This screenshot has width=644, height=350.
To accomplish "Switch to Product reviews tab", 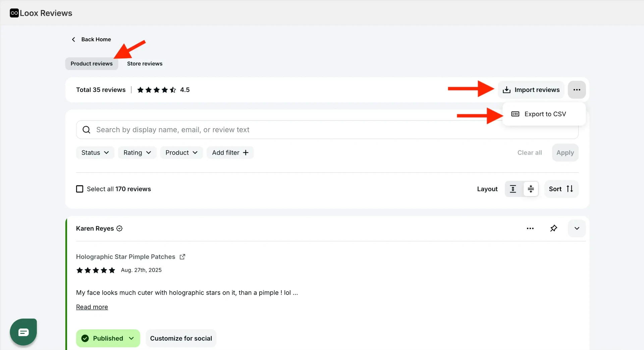I will tap(92, 64).
